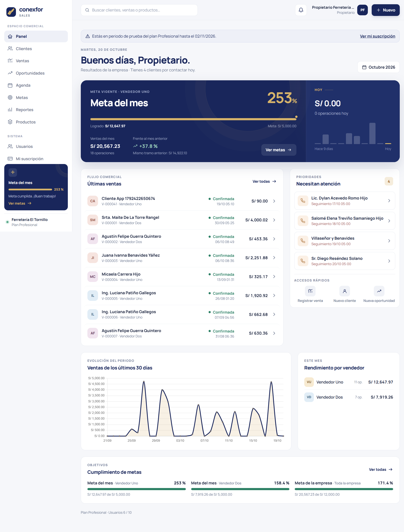
Task: Click the notification bell icon
Action: click(301, 10)
